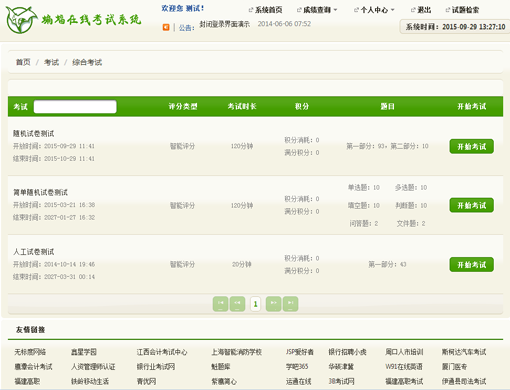Click the 评分类型 column header
This screenshot has height=390, width=510.
[x=183, y=107]
